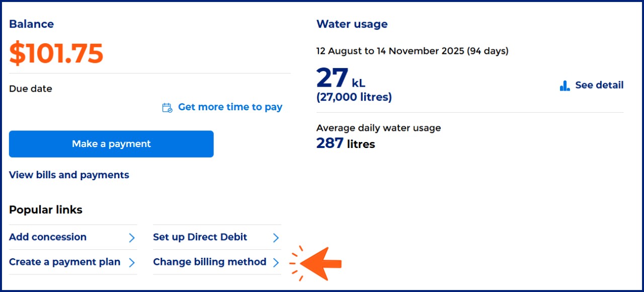Click the $101.75 balance amount
Viewport: 644px width, 292px height.
pyautogui.click(x=56, y=53)
